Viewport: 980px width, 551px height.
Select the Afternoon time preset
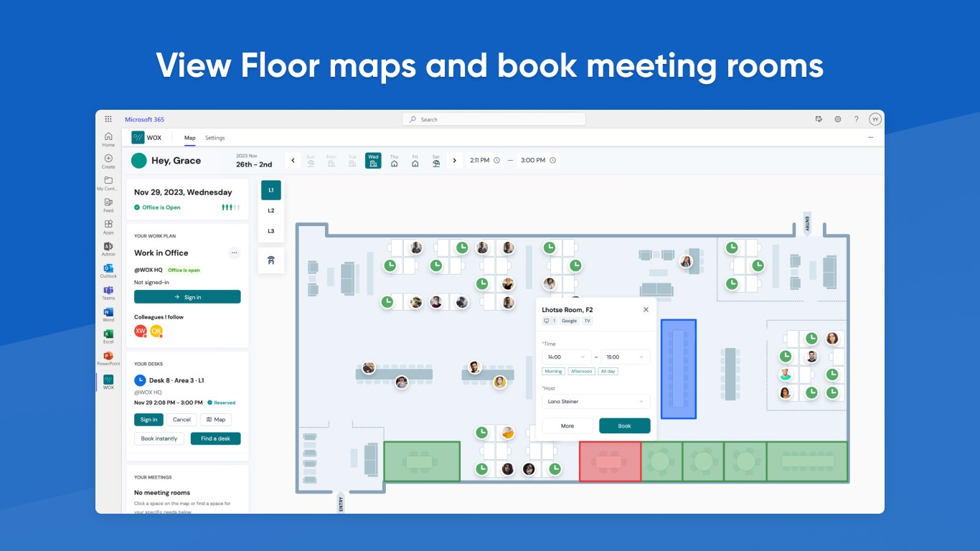(581, 371)
